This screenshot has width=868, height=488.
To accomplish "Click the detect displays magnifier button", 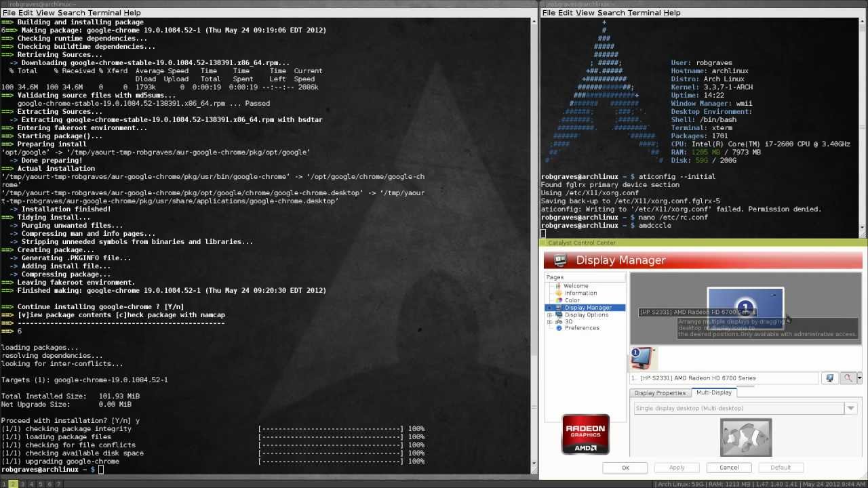I will pyautogui.click(x=848, y=378).
